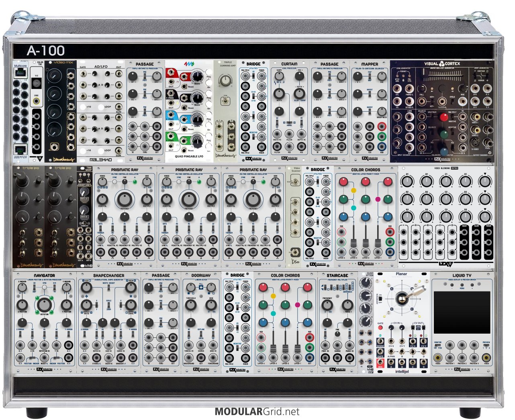Viewport: 515px width, 420px height.
Task: Click Frequency knob on the leftmost Prismatic Ray
Action: 125,199
